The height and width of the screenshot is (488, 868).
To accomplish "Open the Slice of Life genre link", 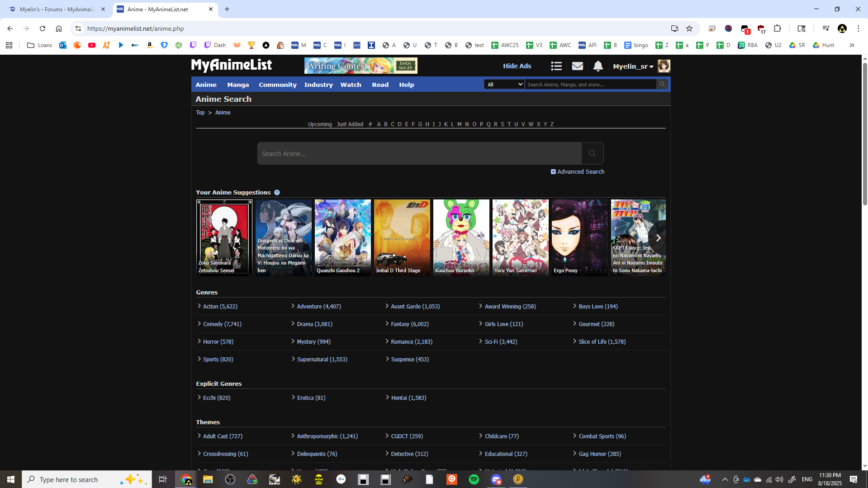I will point(602,342).
